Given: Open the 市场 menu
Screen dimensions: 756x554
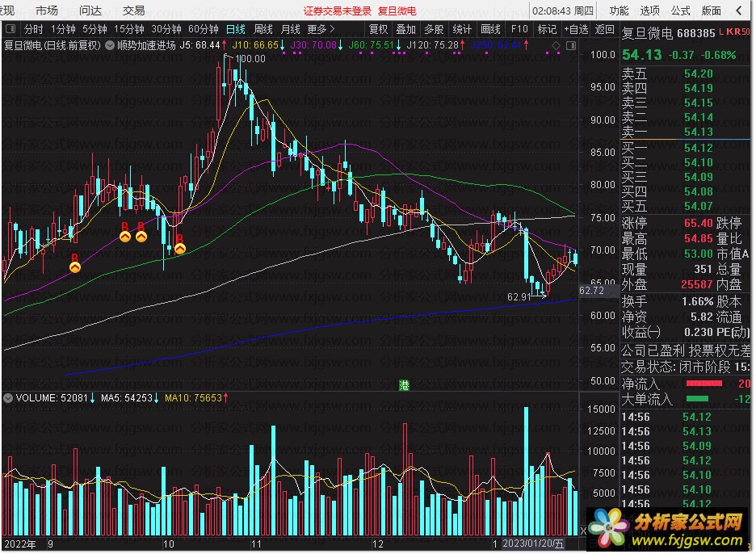Looking at the screenshot, I should [x=46, y=10].
